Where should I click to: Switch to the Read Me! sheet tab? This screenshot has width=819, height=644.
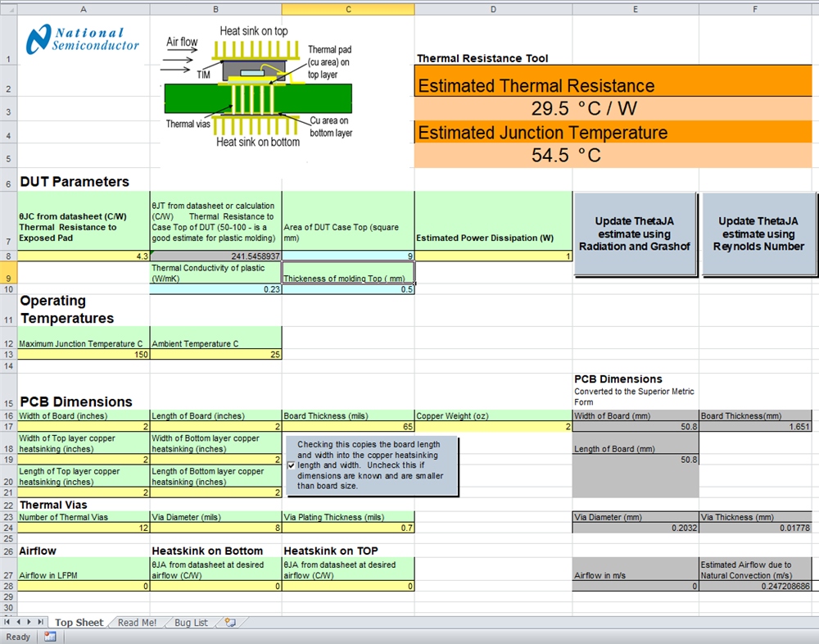(136, 623)
